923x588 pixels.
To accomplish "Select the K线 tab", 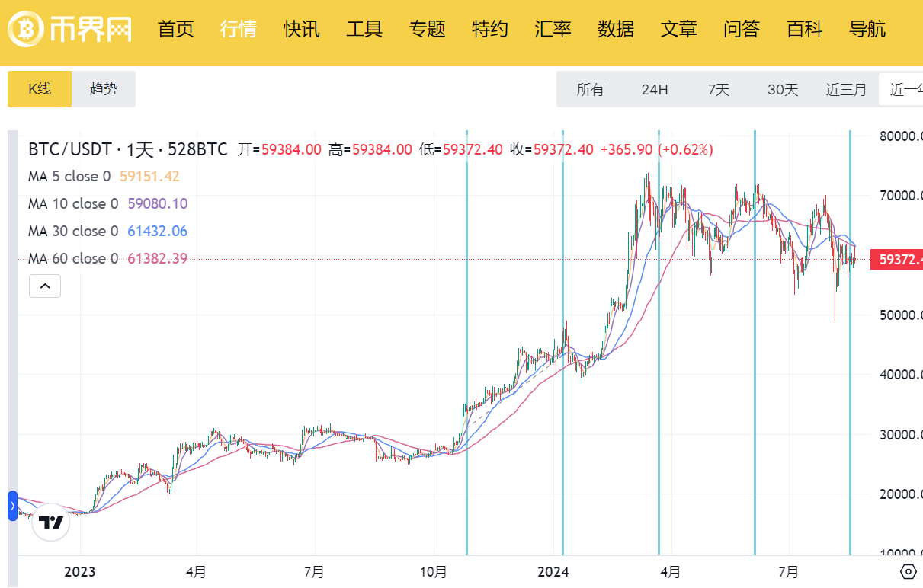I will tap(40, 88).
